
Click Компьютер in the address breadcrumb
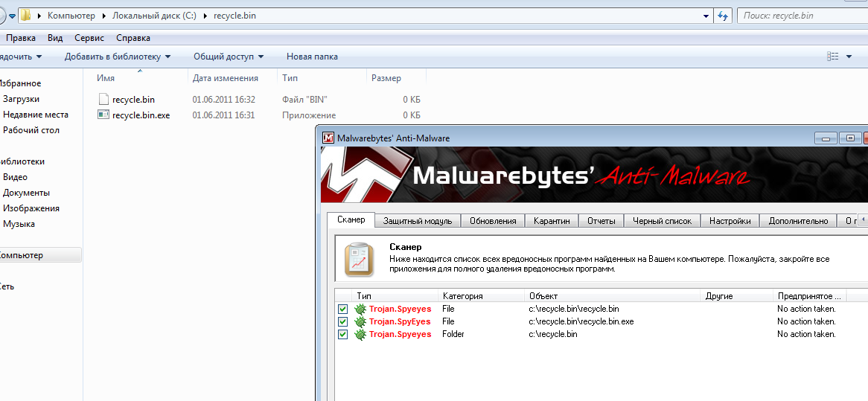71,16
